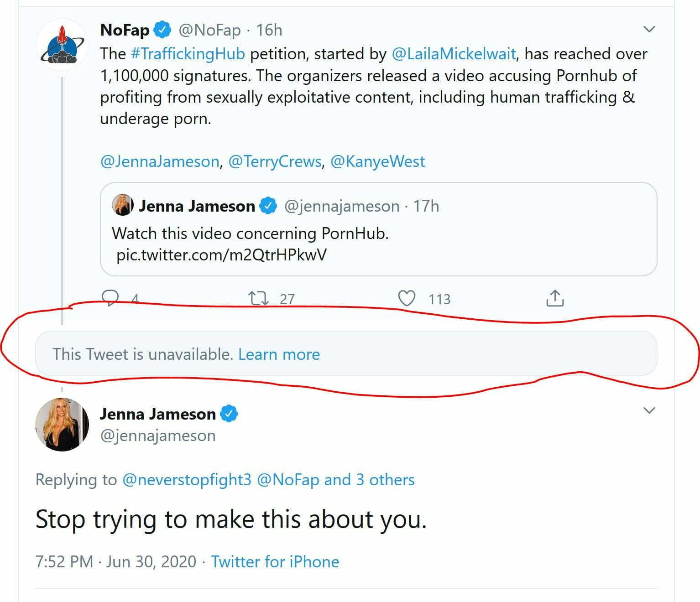Open the pic.twitter.com/m2QtrHPkwV link

coord(222,254)
